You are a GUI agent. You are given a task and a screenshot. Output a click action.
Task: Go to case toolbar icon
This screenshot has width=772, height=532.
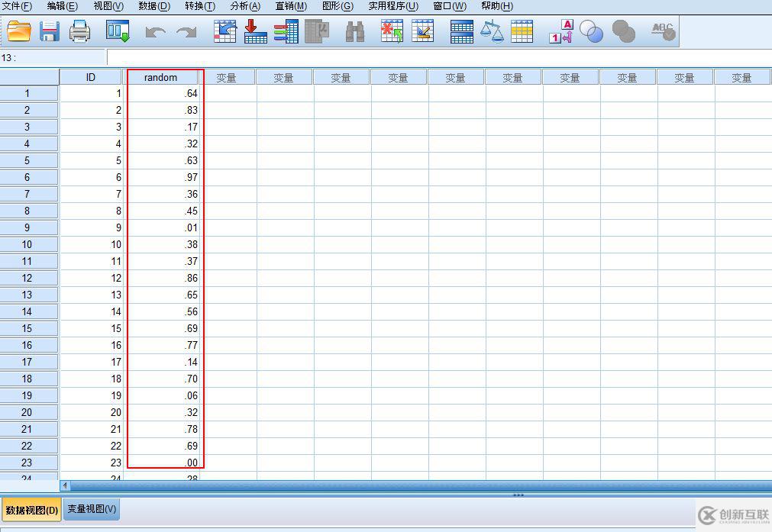(x=225, y=31)
